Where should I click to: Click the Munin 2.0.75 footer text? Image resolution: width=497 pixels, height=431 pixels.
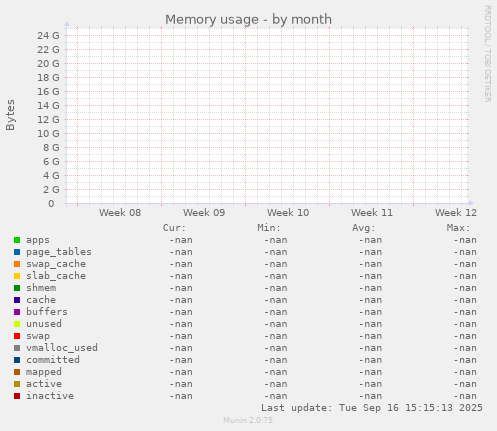(248, 420)
